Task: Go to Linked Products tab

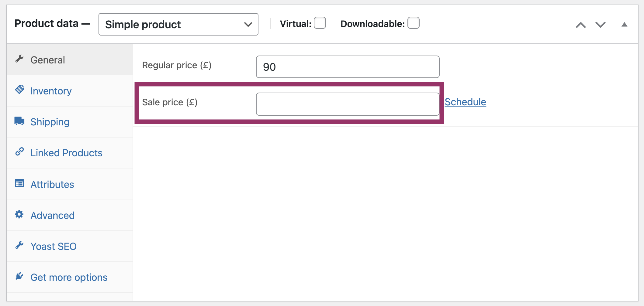Action: pyautogui.click(x=66, y=153)
